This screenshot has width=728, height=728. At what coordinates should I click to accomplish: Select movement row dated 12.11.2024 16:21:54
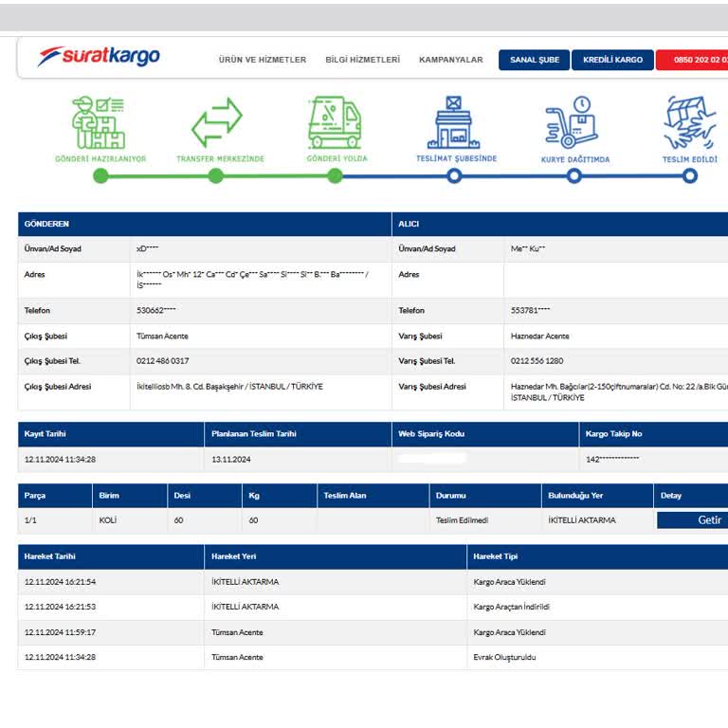point(373,582)
